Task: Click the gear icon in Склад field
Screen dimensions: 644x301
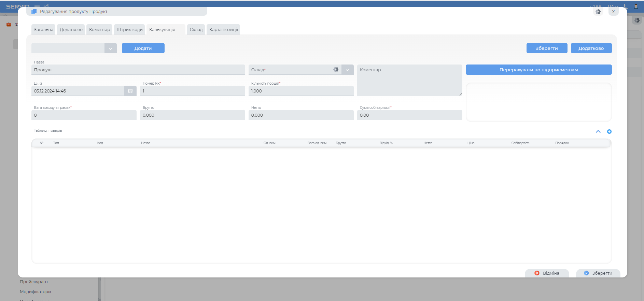Action: pyautogui.click(x=336, y=70)
